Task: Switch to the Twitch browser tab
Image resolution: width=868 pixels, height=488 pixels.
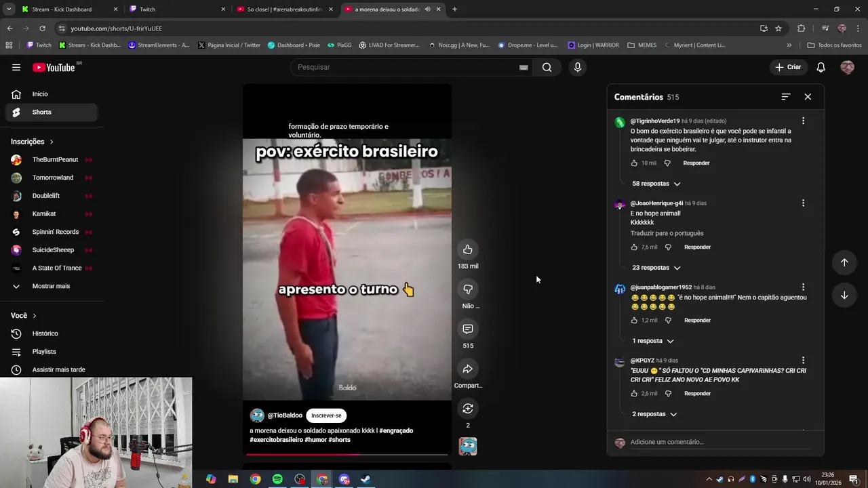Action: [x=176, y=9]
